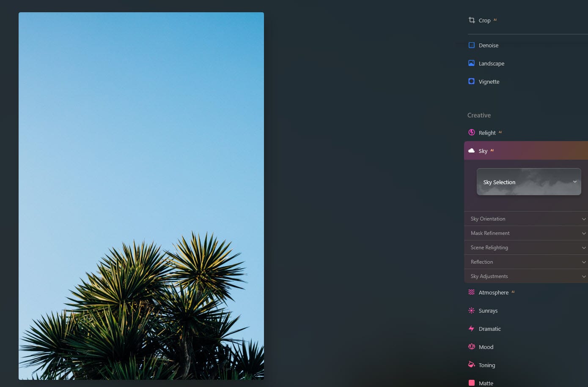
Task: Click the palm tree photo preview
Action: (x=141, y=196)
